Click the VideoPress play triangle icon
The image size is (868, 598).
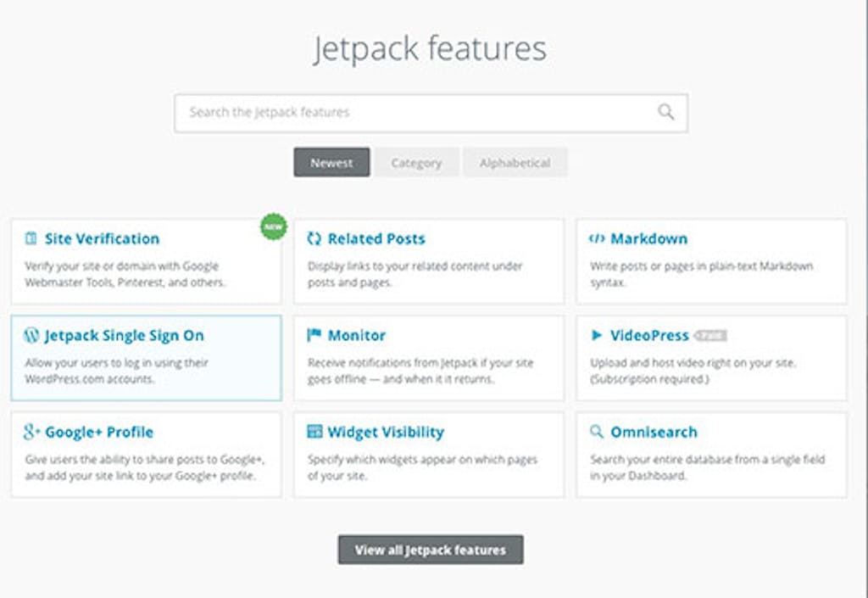(x=598, y=335)
